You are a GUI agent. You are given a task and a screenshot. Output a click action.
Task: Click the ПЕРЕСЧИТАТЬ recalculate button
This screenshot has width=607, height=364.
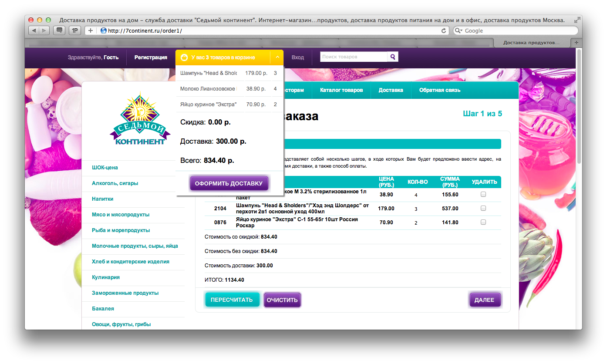click(x=232, y=300)
